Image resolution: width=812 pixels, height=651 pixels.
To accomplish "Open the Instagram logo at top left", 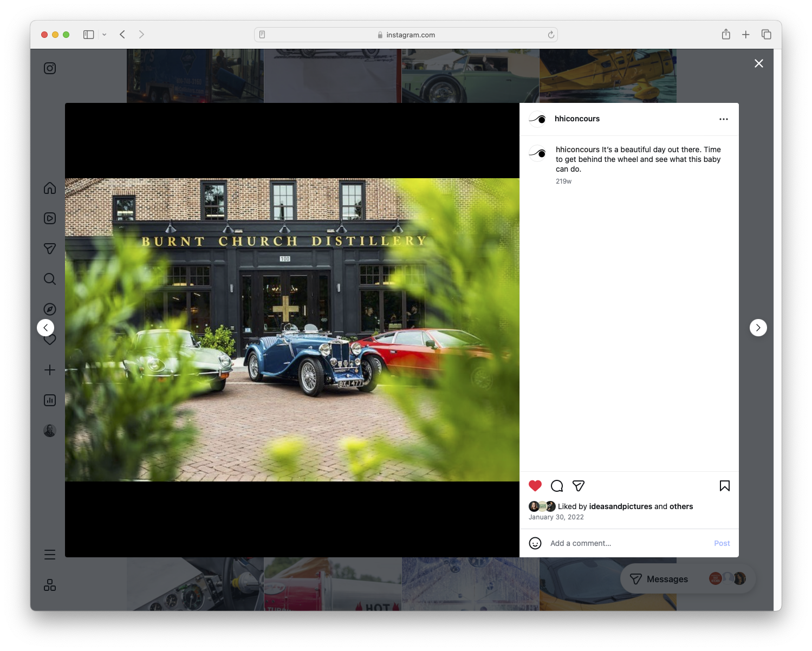I will point(49,68).
